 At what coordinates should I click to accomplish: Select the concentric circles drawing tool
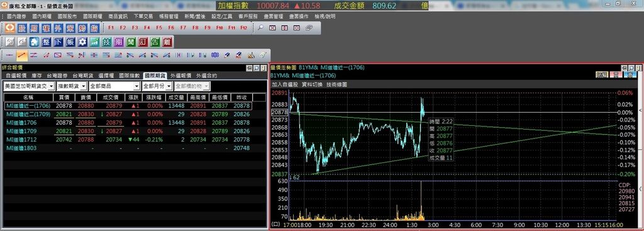(x=215, y=55)
